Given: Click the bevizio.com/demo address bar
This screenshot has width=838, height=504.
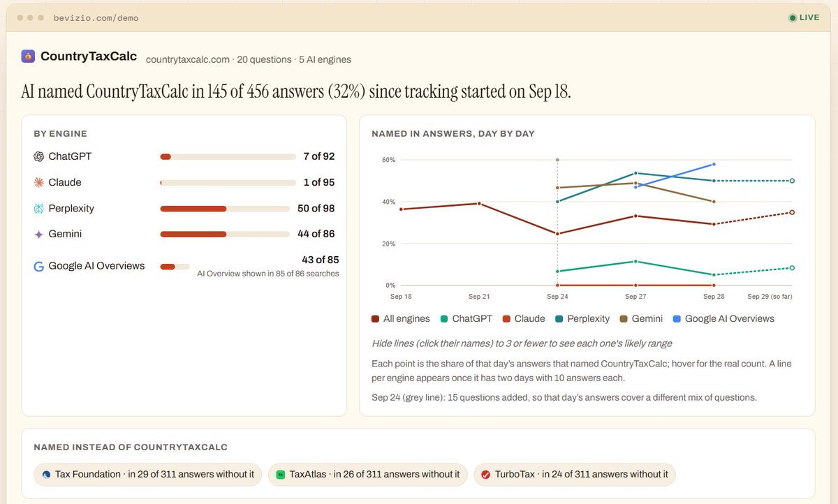Looking at the screenshot, I should (96, 17).
